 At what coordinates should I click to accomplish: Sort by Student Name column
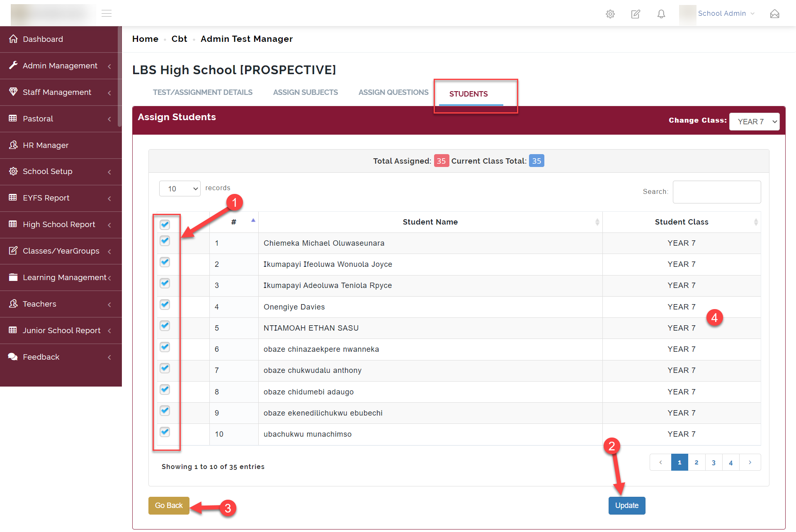[430, 222]
